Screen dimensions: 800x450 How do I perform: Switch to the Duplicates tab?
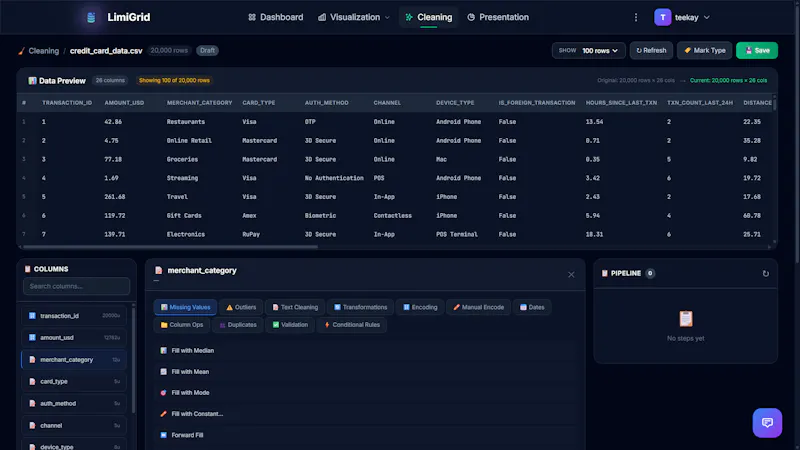pos(238,324)
